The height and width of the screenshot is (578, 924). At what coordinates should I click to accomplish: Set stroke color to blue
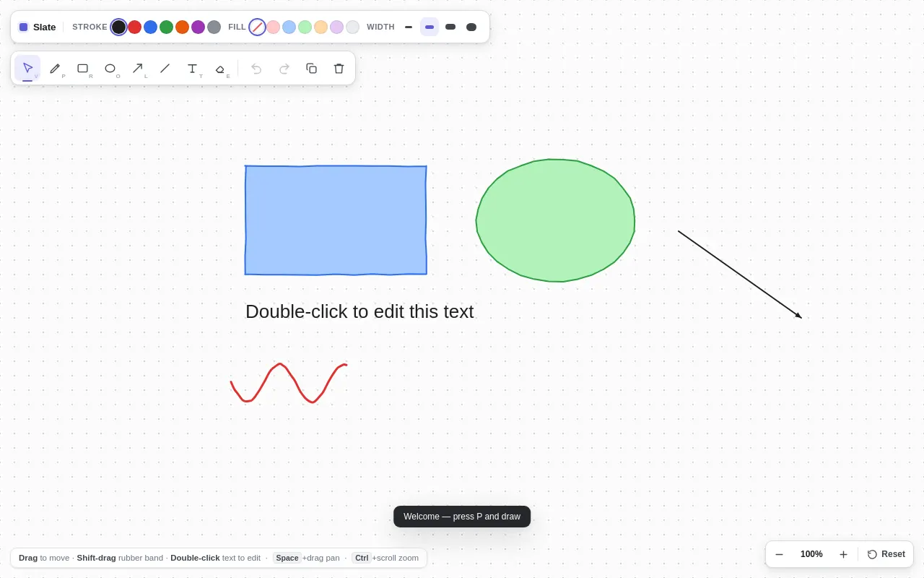(150, 27)
